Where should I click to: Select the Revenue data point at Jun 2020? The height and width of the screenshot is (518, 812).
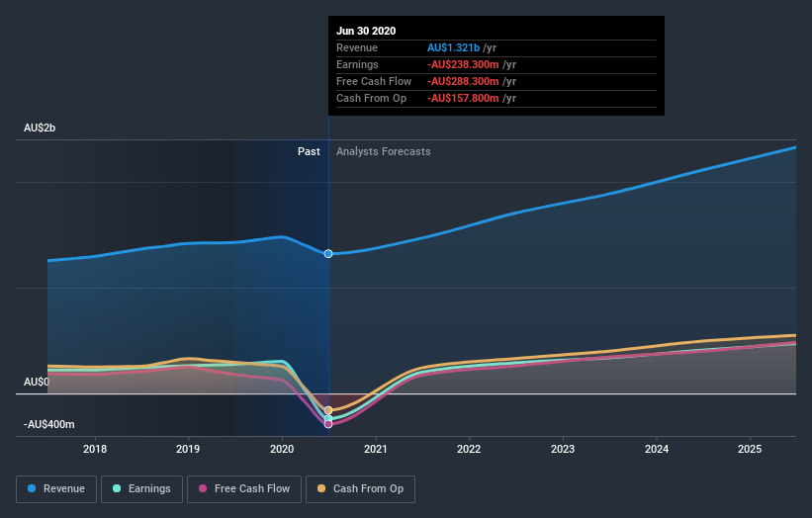pyautogui.click(x=328, y=254)
